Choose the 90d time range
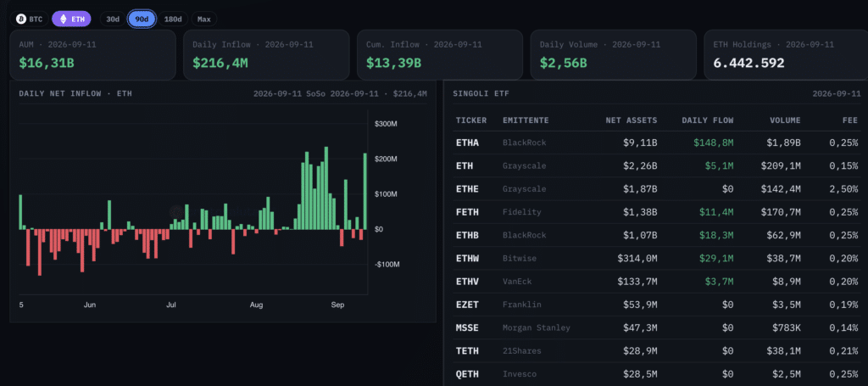 142,19
